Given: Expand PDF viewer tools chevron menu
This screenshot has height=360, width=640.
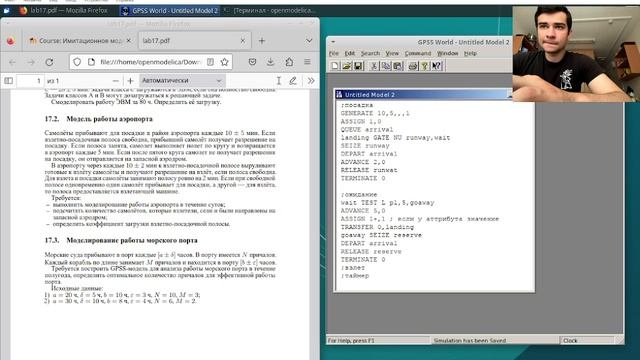Looking at the screenshot, I should tap(311, 81).
